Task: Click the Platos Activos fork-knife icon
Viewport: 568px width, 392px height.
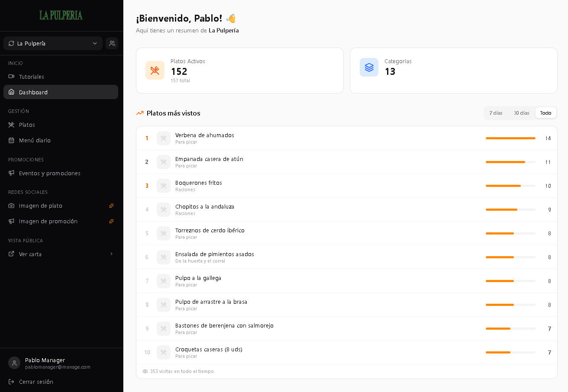Action: point(155,71)
